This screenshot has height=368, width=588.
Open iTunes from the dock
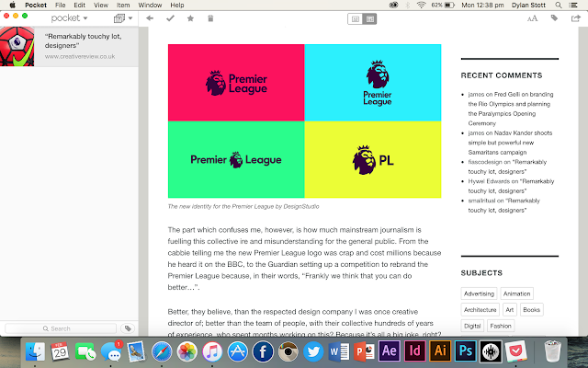click(x=212, y=351)
